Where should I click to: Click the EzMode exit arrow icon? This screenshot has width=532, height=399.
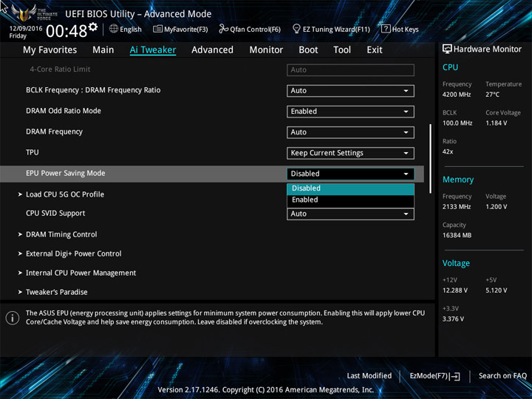[x=454, y=376]
